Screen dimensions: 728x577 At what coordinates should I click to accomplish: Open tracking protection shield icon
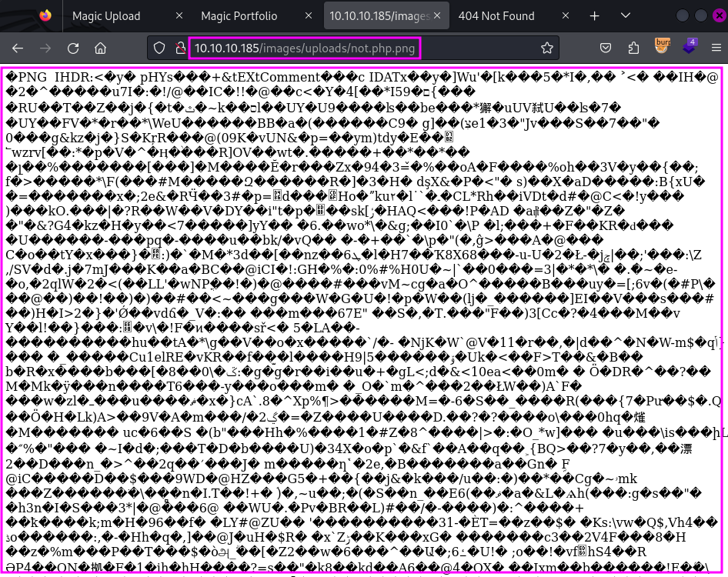point(159,48)
